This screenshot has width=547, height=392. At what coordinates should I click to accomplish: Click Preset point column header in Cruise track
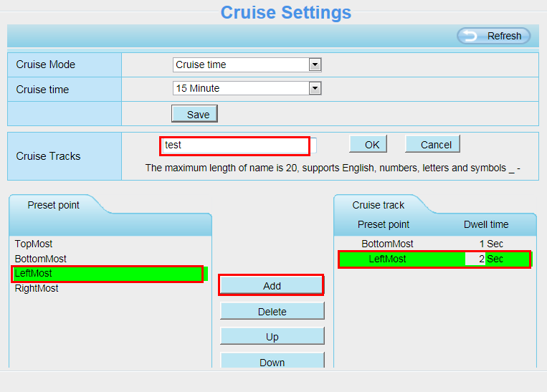(384, 224)
